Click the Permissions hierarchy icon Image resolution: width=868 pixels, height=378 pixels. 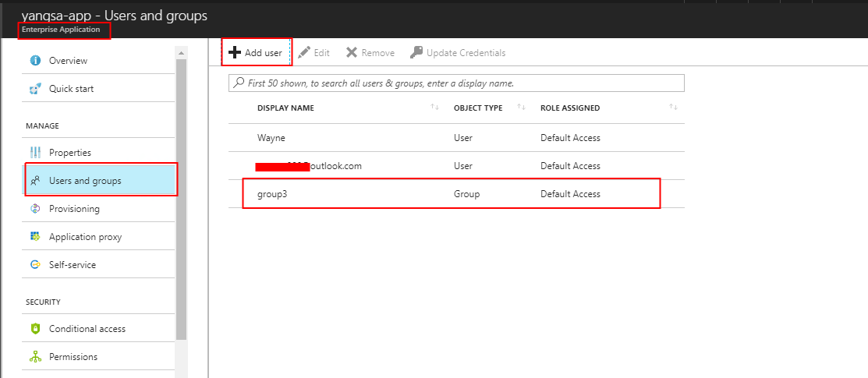pyautogui.click(x=35, y=357)
